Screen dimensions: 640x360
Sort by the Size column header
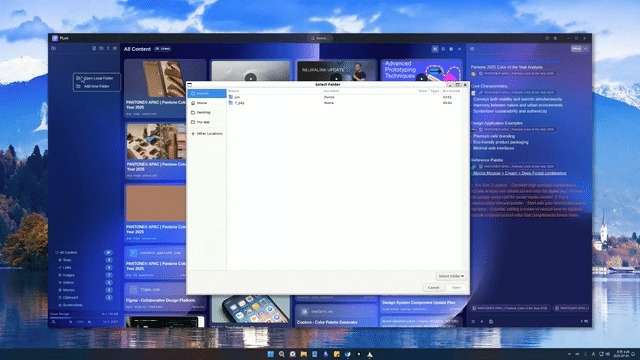coord(422,91)
